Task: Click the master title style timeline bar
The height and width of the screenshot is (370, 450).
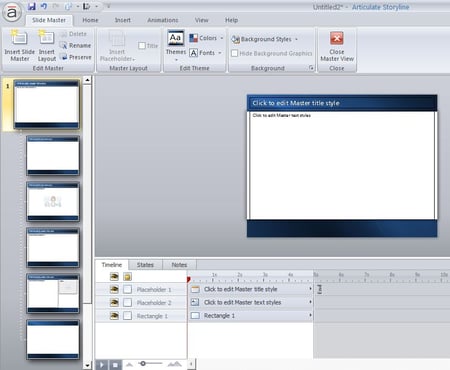Action: pyautogui.click(x=251, y=289)
